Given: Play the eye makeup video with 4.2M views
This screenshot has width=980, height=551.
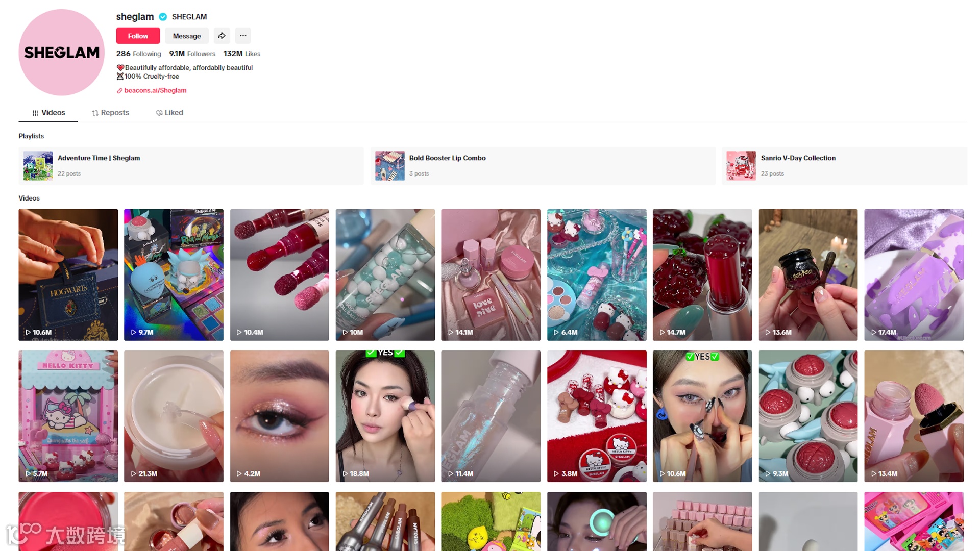Looking at the screenshot, I should 280,416.
